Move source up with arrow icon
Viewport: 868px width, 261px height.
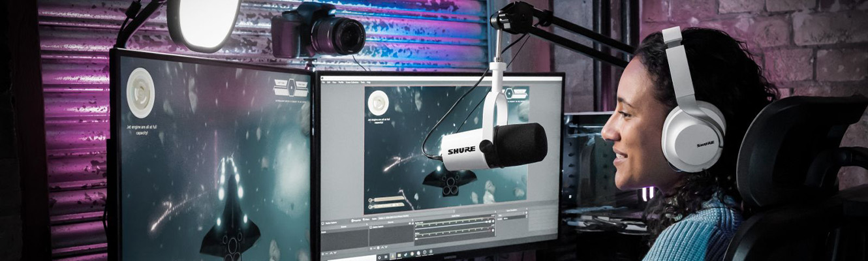[x=382, y=247]
